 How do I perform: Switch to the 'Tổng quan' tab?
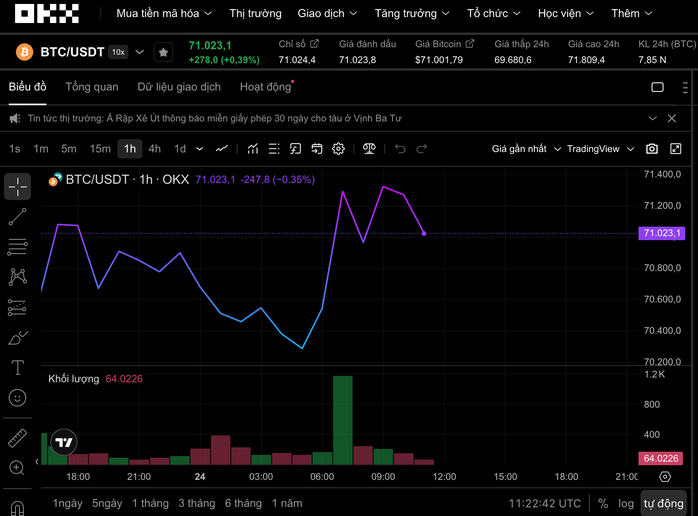pyautogui.click(x=92, y=87)
